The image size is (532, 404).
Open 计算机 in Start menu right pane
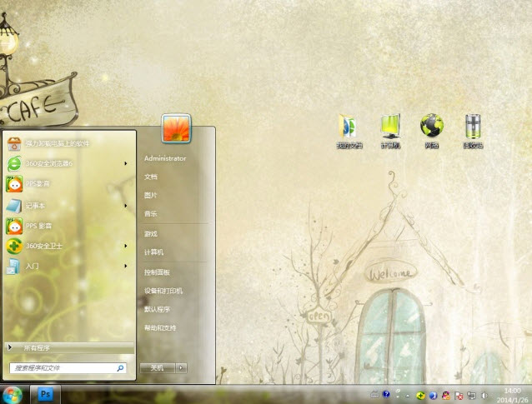(153, 252)
